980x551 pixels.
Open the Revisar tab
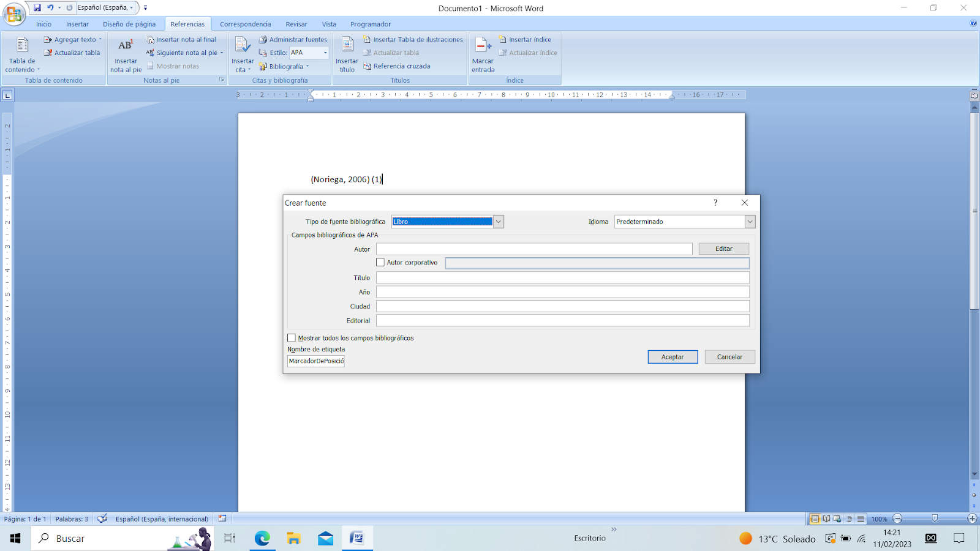(296, 24)
